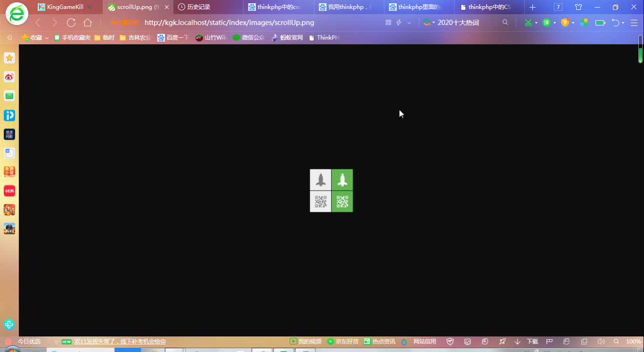Open the Weibo sidebar icon
The width and height of the screenshot is (644, 352).
point(9,77)
